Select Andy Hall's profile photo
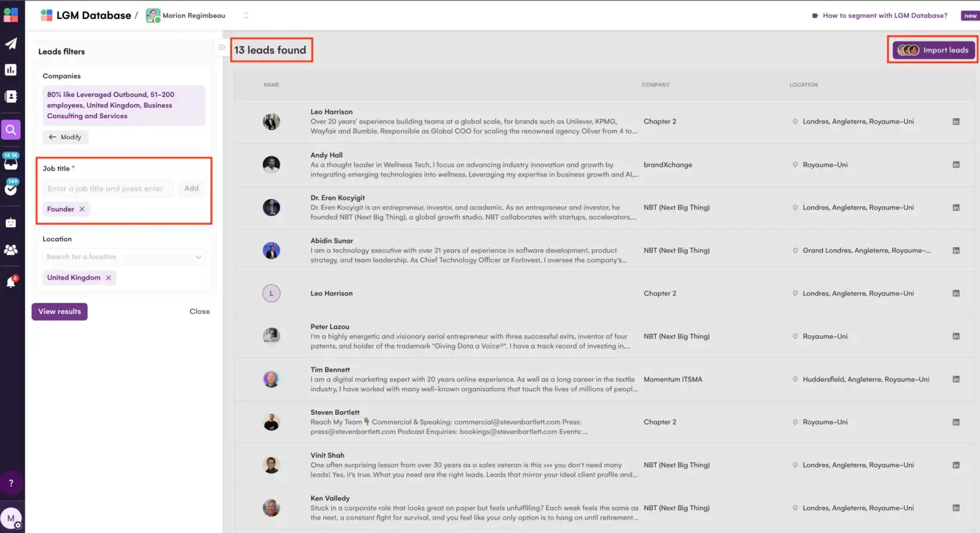The width and height of the screenshot is (980, 533). click(271, 165)
